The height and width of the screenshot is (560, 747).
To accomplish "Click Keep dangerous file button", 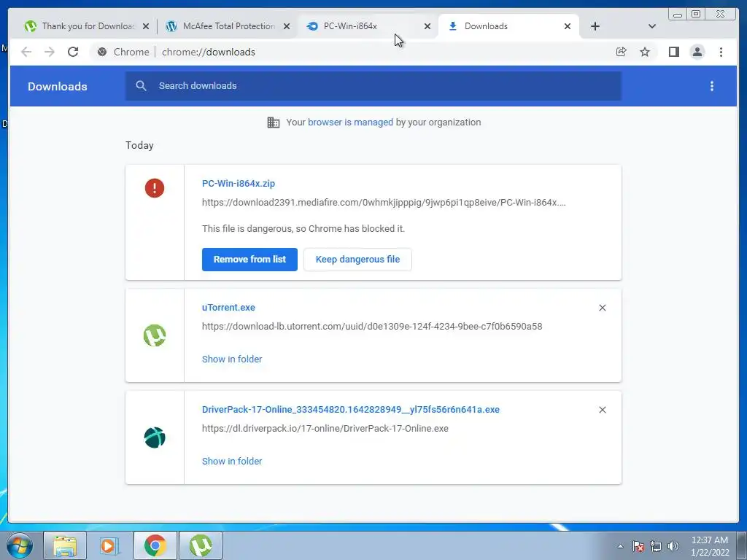I will (357, 260).
